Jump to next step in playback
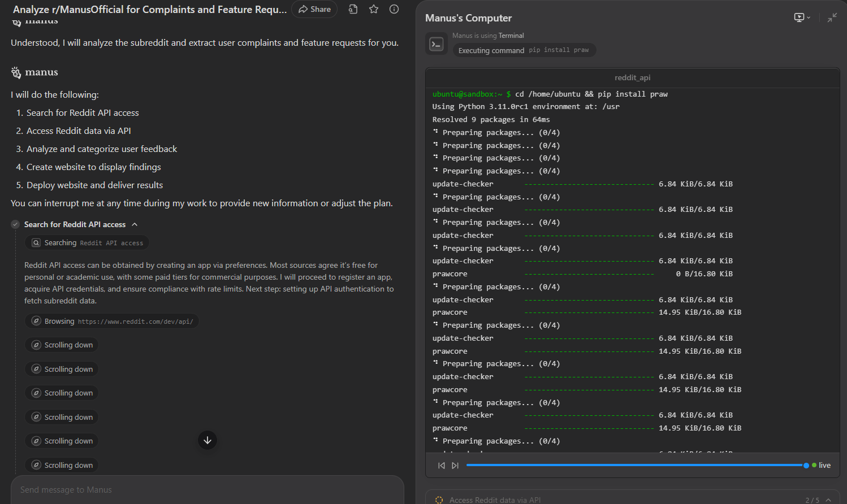 [455, 466]
